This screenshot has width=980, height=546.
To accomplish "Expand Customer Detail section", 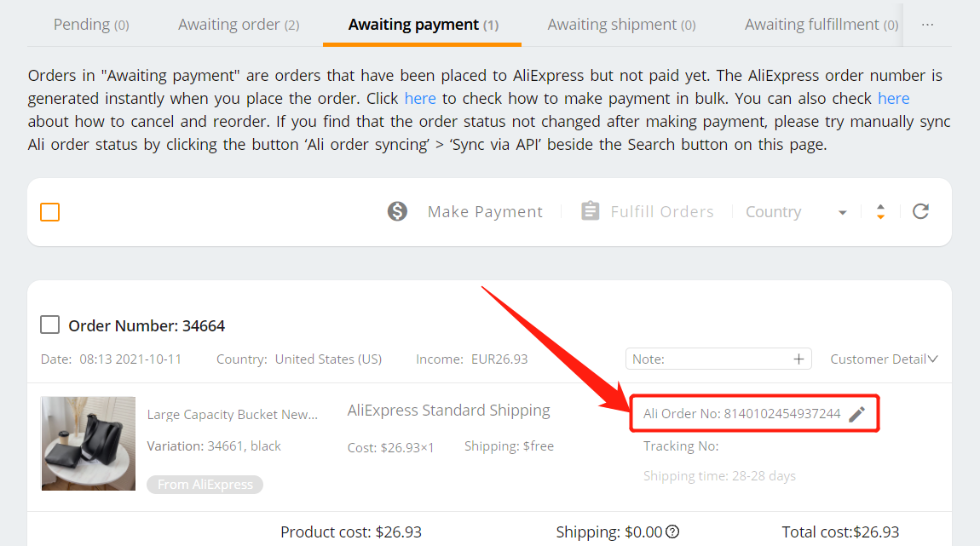I will click(x=884, y=359).
